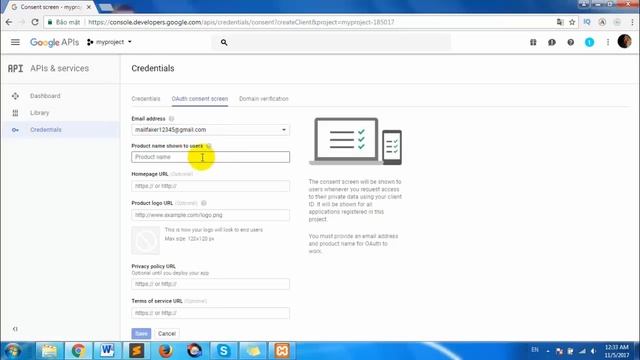This screenshot has width=640, height=360.
Task: Open the hamburger navigation menu
Action: click(x=15, y=42)
